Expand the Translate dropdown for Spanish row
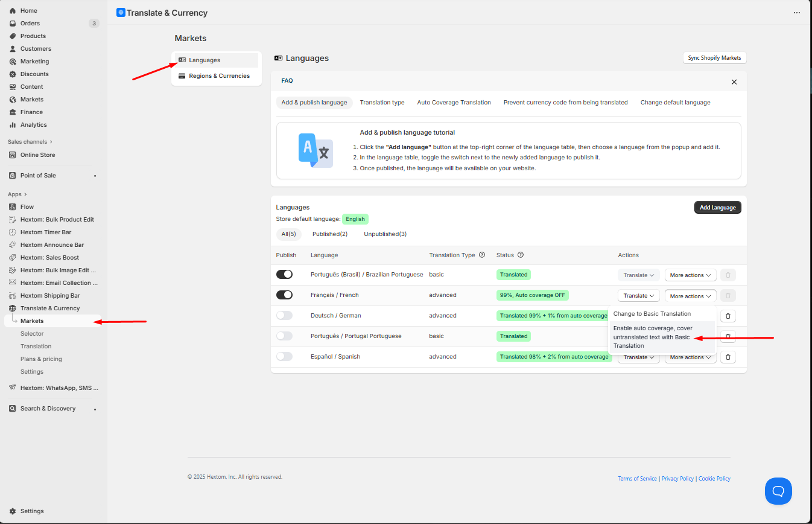Viewport: 812px width, 524px height. (x=638, y=357)
